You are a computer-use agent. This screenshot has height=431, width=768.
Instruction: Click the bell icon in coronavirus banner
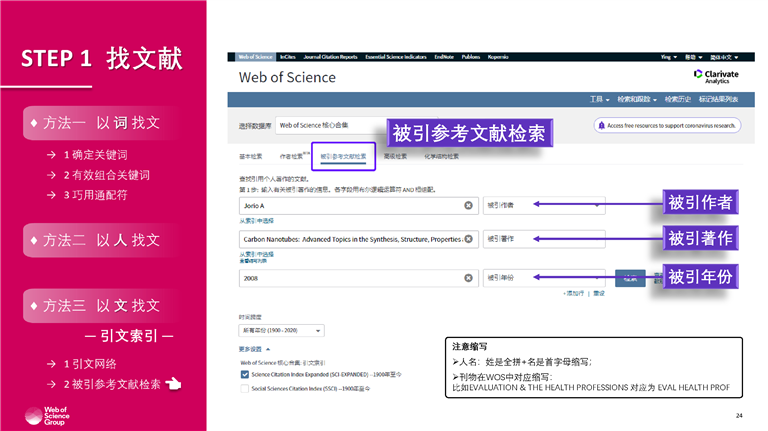tap(601, 125)
